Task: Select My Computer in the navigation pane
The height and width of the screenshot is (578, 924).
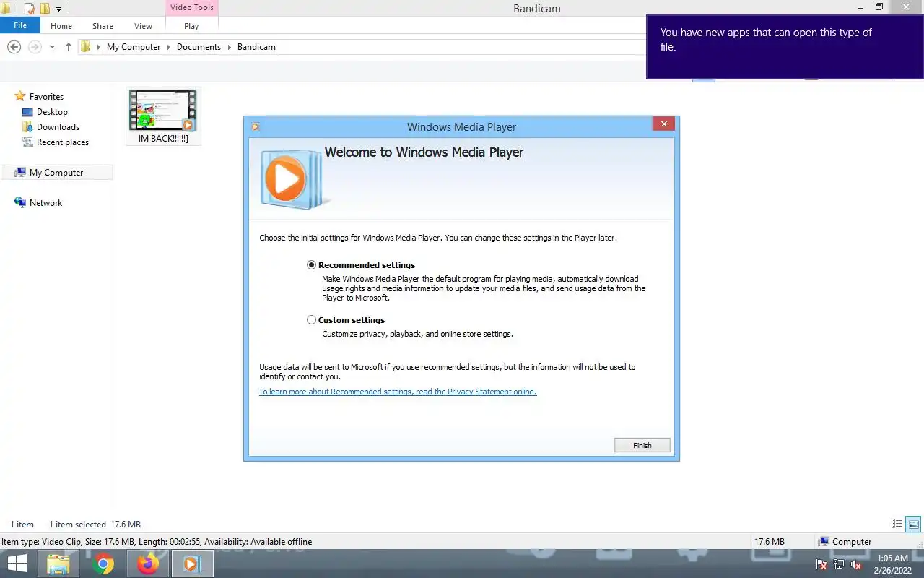Action: coord(56,173)
